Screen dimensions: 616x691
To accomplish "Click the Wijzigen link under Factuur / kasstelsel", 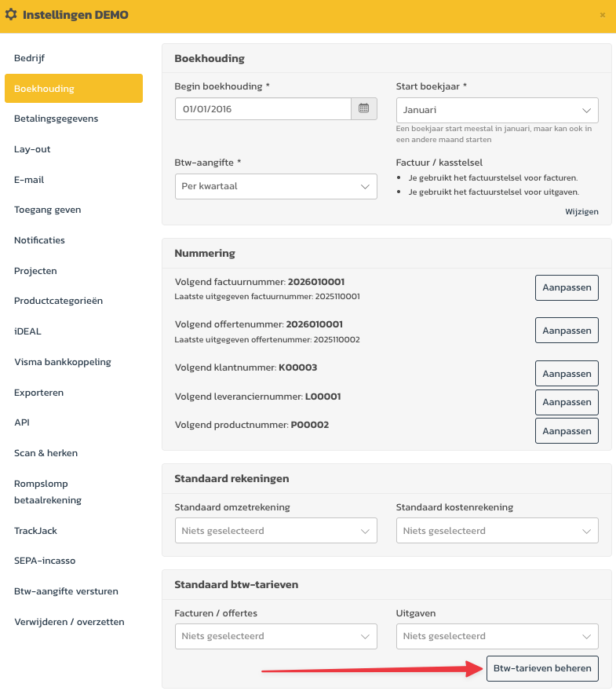I will tap(581, 212).
